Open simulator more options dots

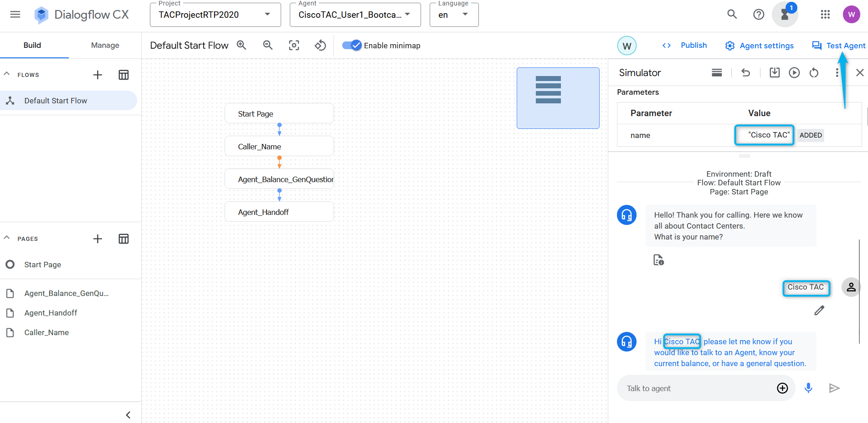coord(837,73)
